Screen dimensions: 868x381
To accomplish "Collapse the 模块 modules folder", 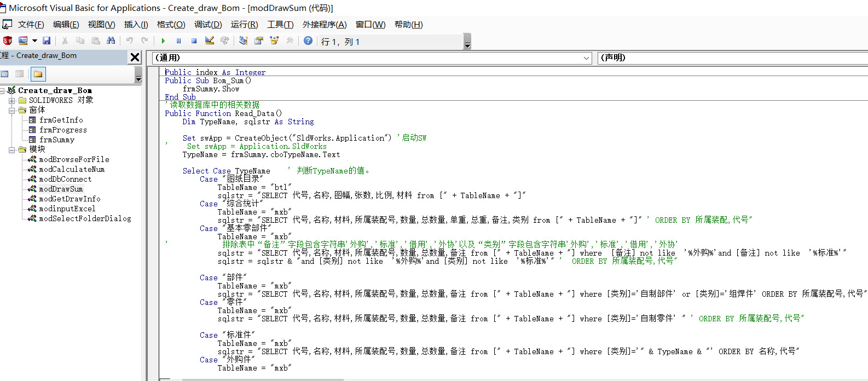I will click(11, 149).
